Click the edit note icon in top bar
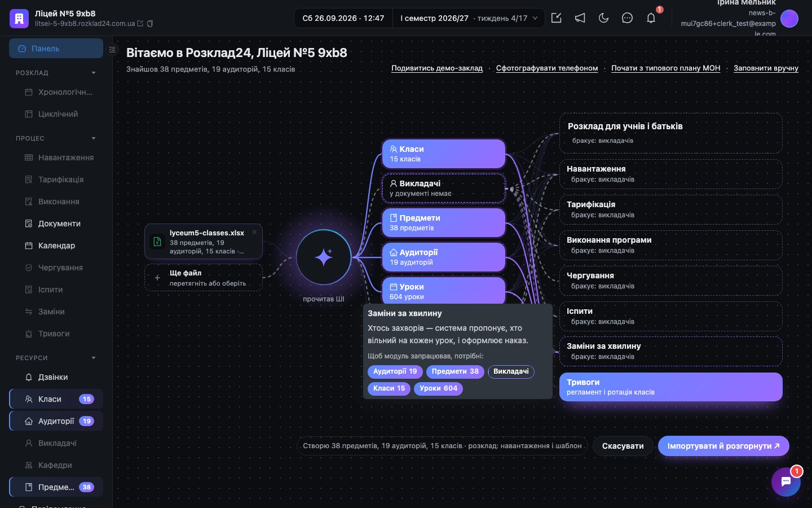812x508 pixels. point(557,18)
